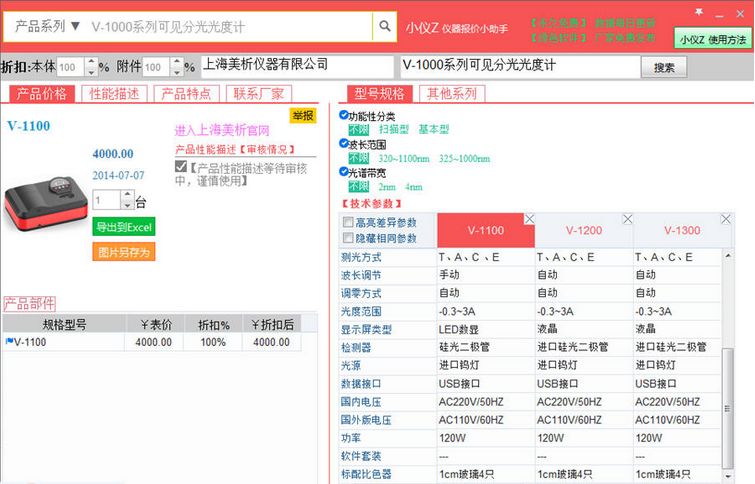
Task: Click the blue check icon beside 功能性分类
Action: tap(344, 116)
